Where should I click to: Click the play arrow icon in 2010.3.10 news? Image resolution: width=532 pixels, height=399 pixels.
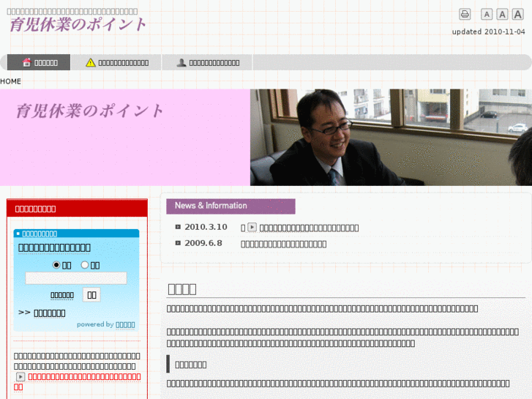pos(252,227)
